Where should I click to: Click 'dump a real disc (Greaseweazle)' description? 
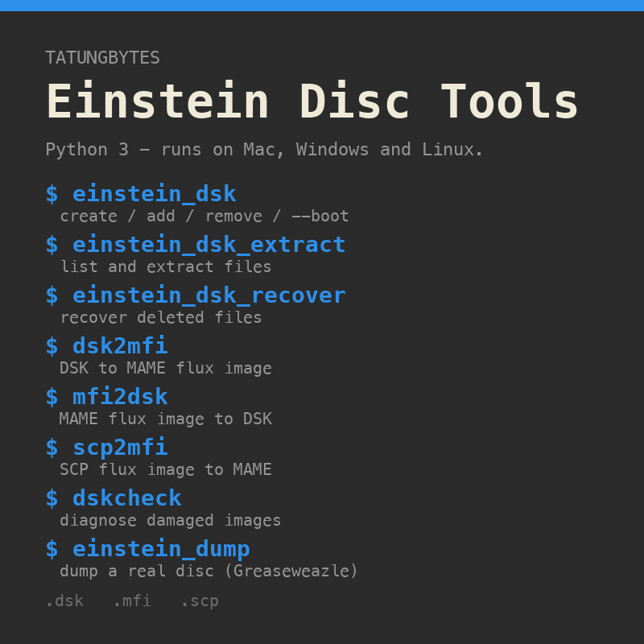pyautogui.click(x=209, y=572)
